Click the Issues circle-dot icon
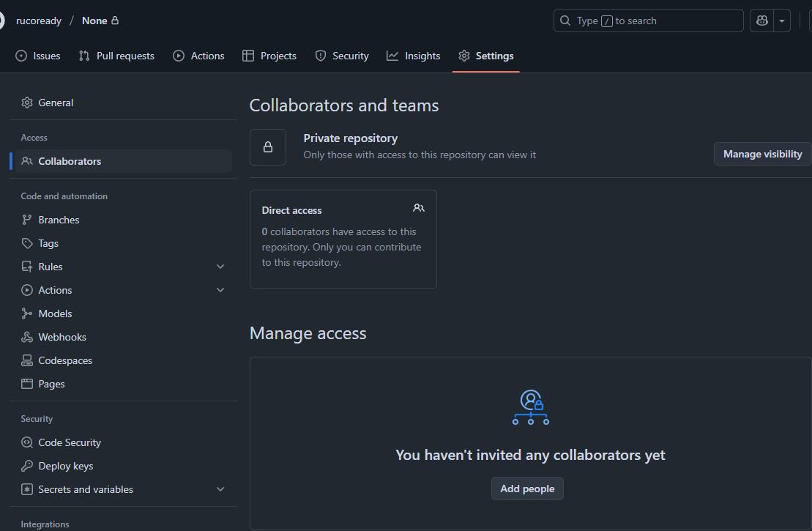 (x=21, y=56)
